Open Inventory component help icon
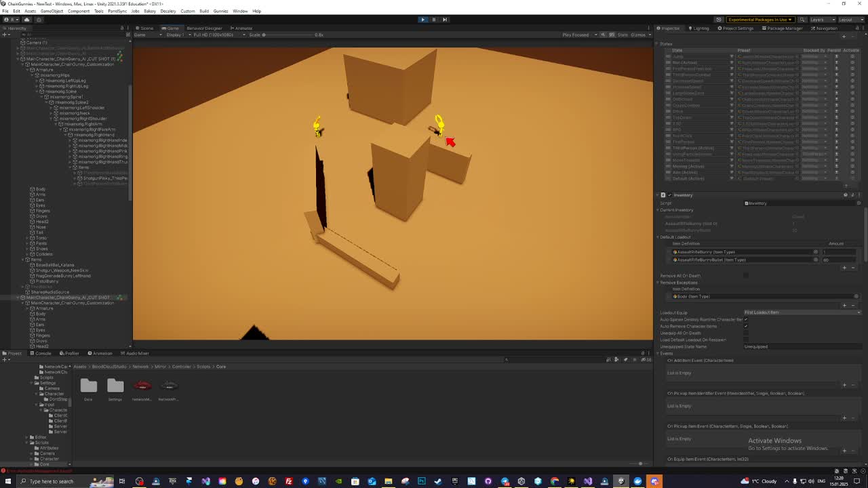Screen dimensions: 868x488 [845, 195]
